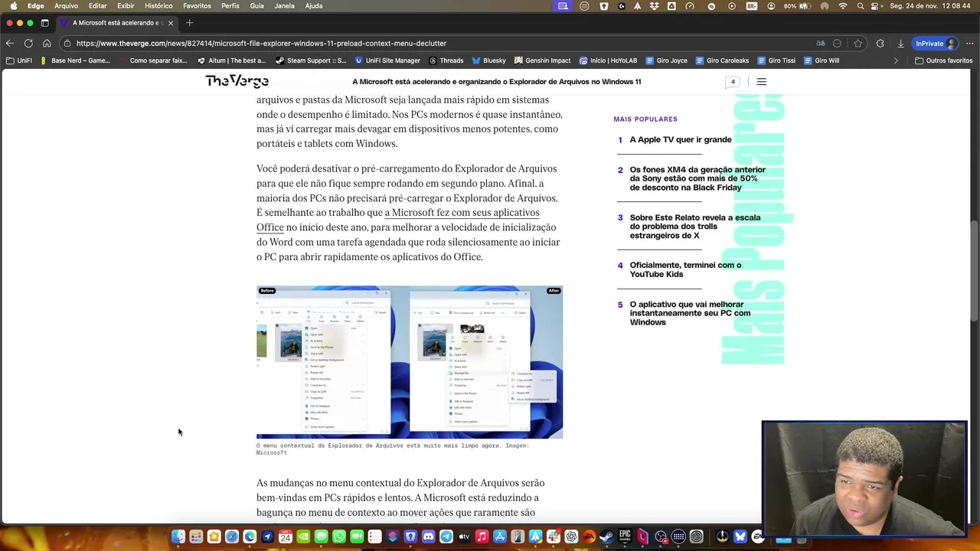Open Launchpad from the Dock

[196, 536]
